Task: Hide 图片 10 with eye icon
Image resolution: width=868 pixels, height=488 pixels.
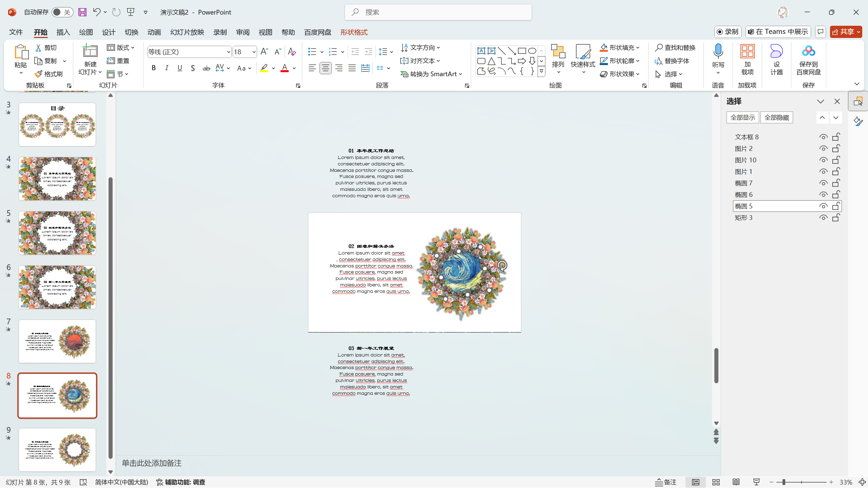Action: point(823,160)
